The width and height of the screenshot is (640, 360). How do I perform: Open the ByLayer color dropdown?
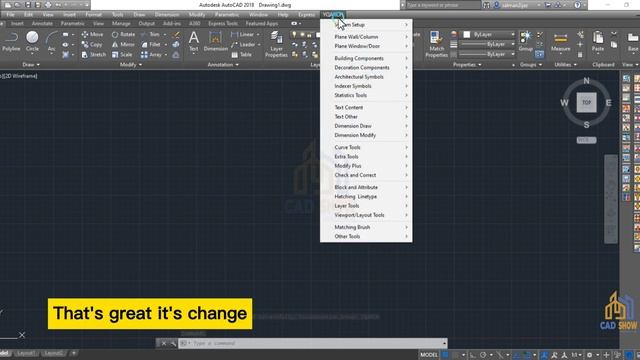click(513, 35)
